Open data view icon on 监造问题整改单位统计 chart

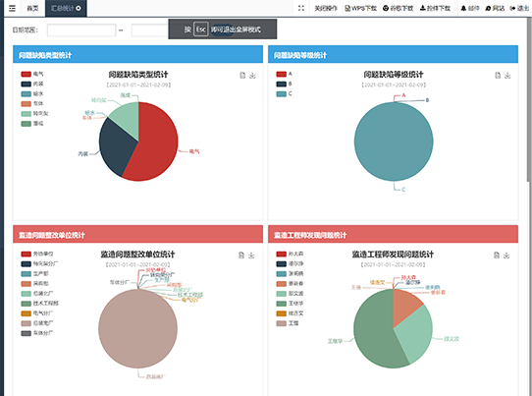tap(241, 255)
